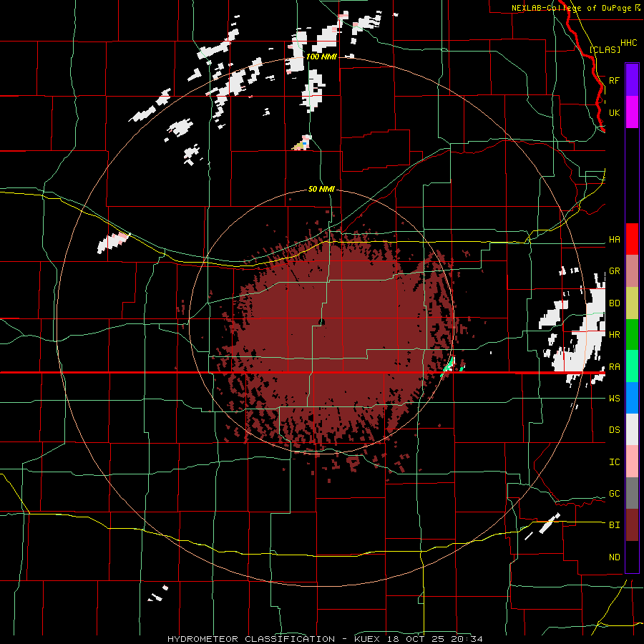Click the GC legend label
The width and height of the screenshot is (644, 644).
click(614, 494)
